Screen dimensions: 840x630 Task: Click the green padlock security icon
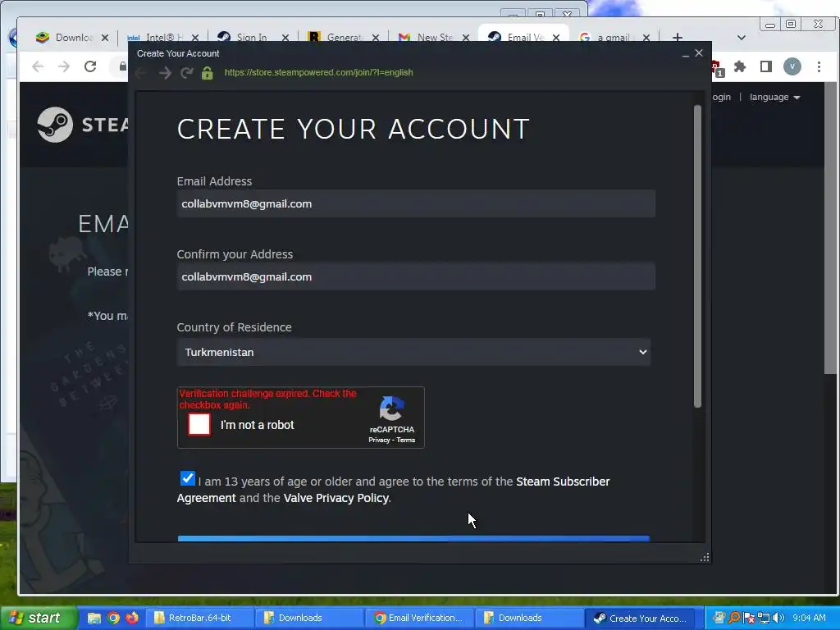coord(208,73)
